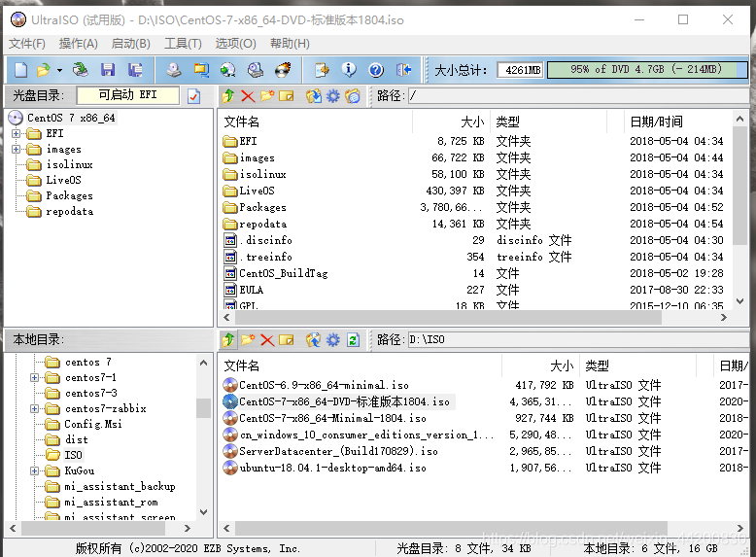The image size is (756, 557).
Task: Click the boot info checkmark icon
Action: (x=193, y=96)
